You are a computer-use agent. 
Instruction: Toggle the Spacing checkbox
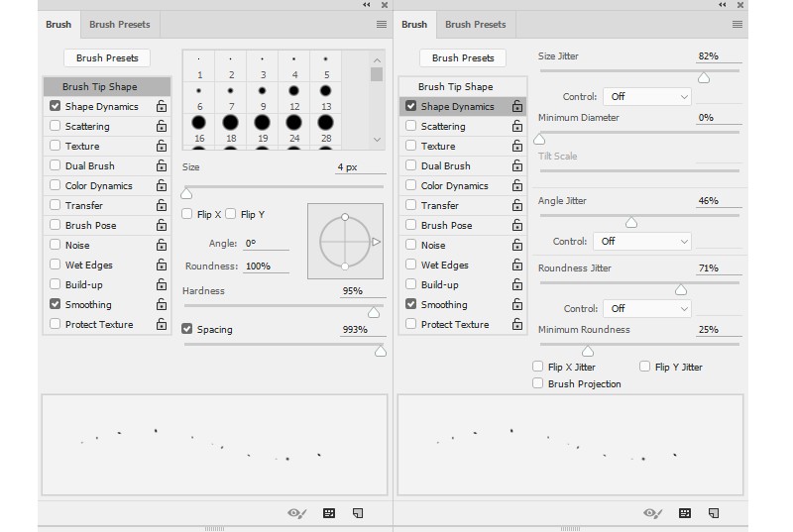tap(187, 329)
